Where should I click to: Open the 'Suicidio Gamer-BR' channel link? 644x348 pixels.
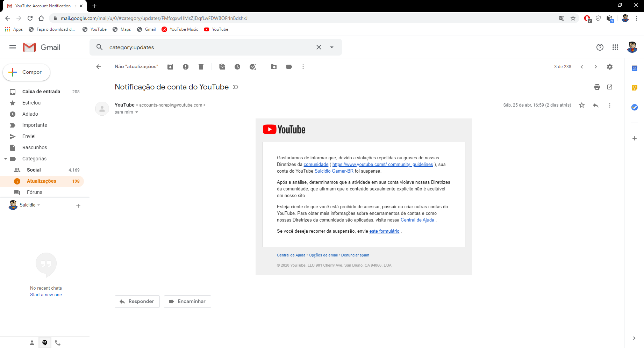tap(334, 171)
